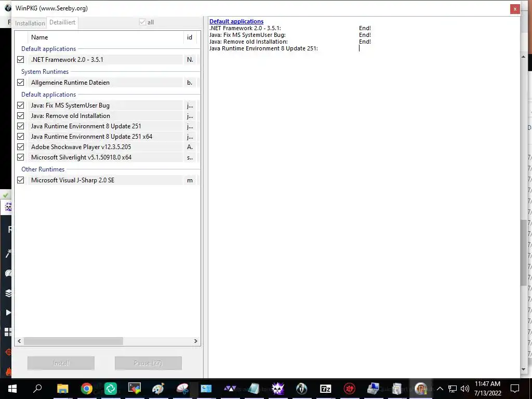This screenshot has width=532, height=399.
Task: Open the notification center icon
Action: (x=515, y=389)
